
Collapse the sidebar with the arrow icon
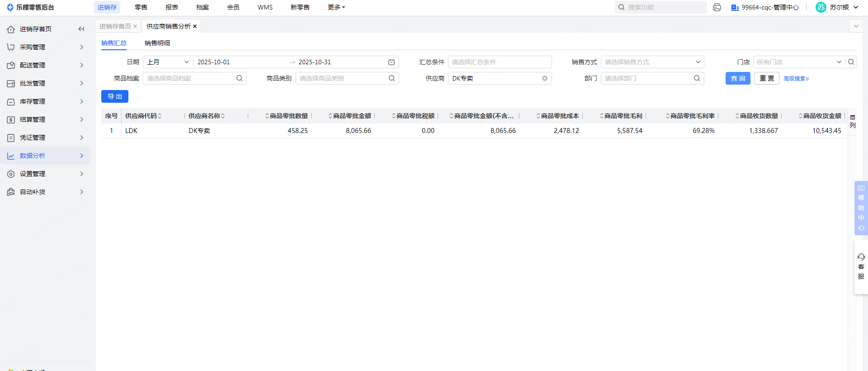click(x=81, y=29)
